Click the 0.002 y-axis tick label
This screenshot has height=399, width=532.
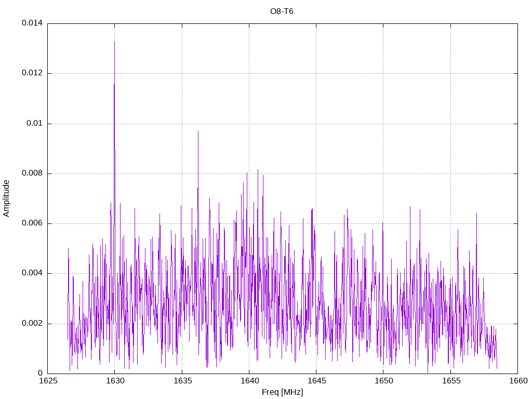pyautogui.click(x=32, y=324)
